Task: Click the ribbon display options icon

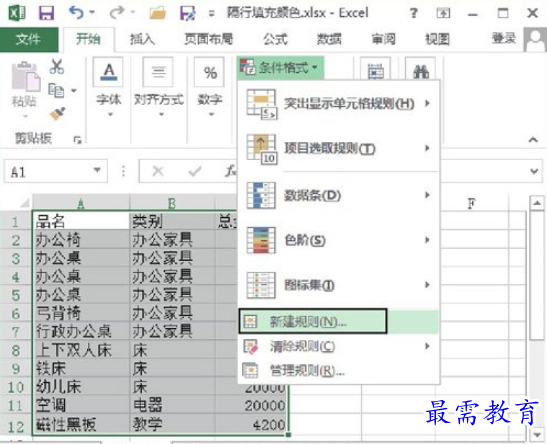Action: coord(443,13)
